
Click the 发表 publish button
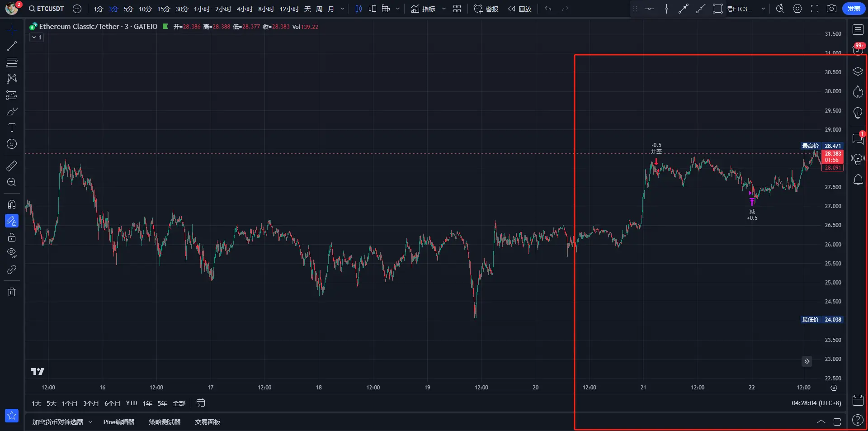coord(854,9)
